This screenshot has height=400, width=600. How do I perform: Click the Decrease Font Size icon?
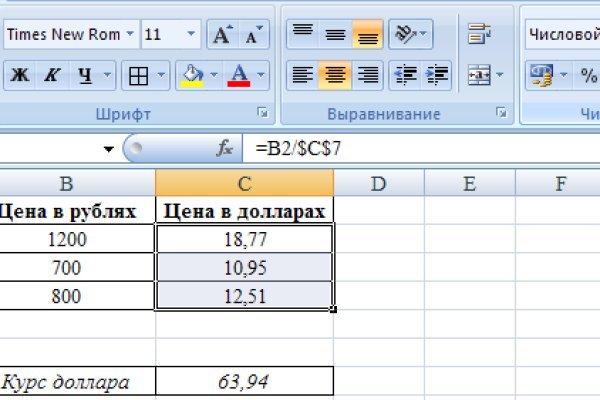tap(254, 35)
